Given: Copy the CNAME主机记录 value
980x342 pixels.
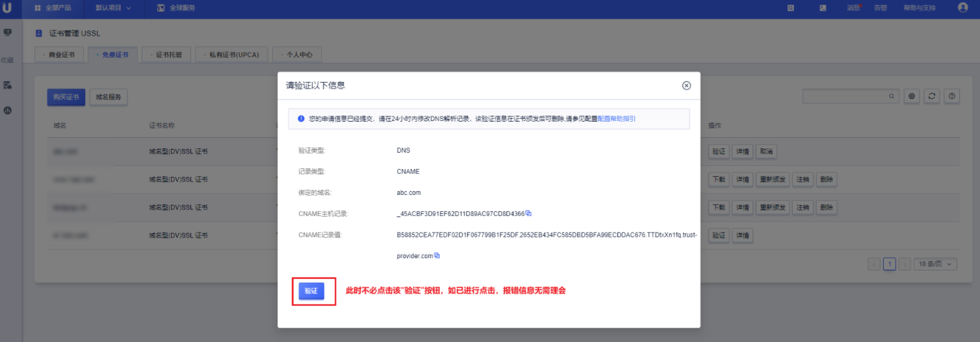Looking at the screenshot, I should 528,213.
